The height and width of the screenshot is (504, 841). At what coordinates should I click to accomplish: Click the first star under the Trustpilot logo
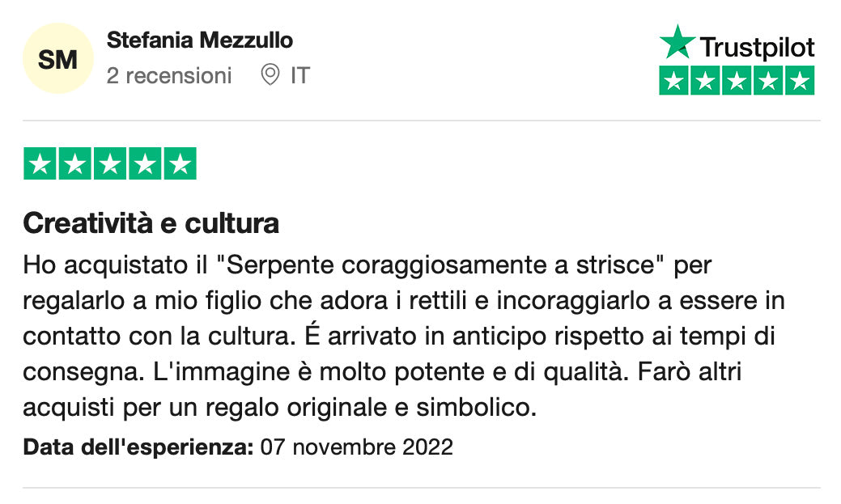pyautogui.click(x=673, y=81)
